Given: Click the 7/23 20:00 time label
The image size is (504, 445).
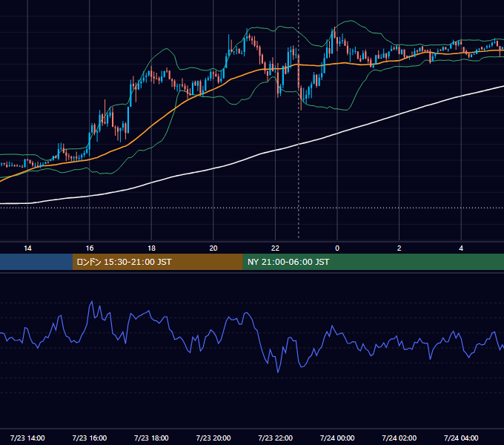Looking at the screenshot, I should pos(213,438).
